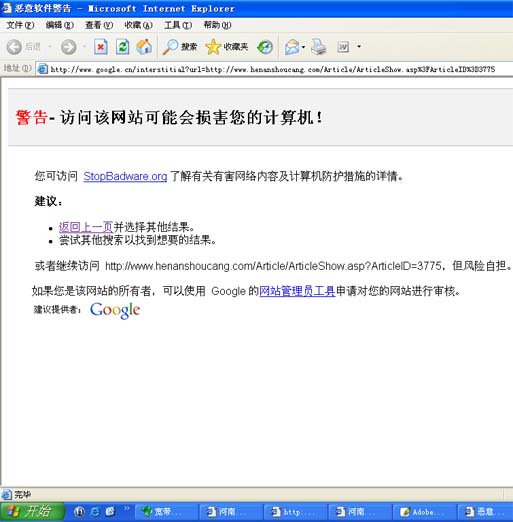Click the page icon in address bar
Screen dimensions: 513x522
(x=43, y=69)
